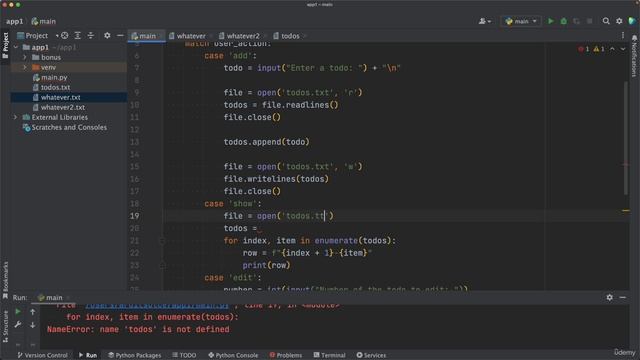Open Search Everywhere magnifier icon
This screenshot has width=640, height=360.
[x=606, y=21]
